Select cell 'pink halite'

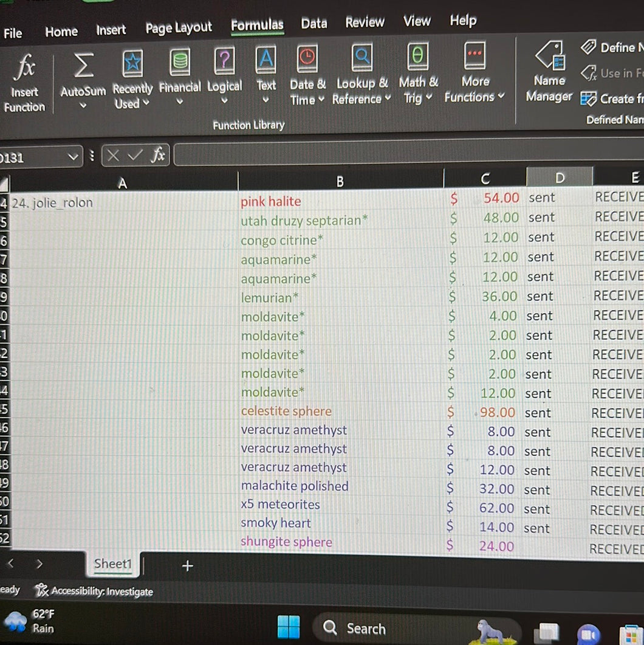click(341, 201)
